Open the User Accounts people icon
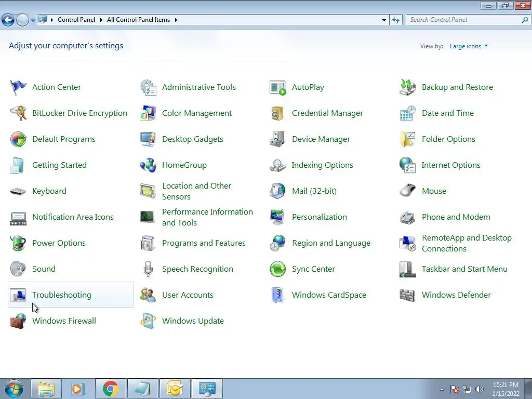532x399 pixels. click(148, 295)
